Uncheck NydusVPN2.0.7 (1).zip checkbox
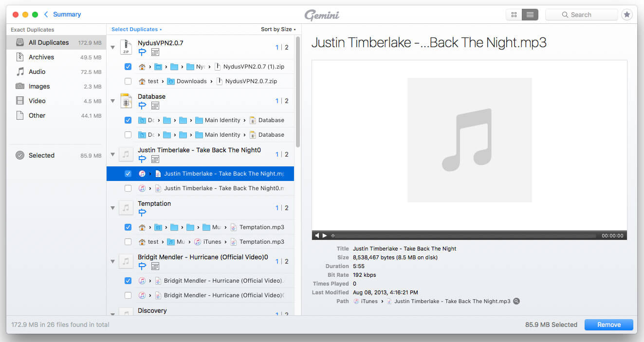 point(128,67)
